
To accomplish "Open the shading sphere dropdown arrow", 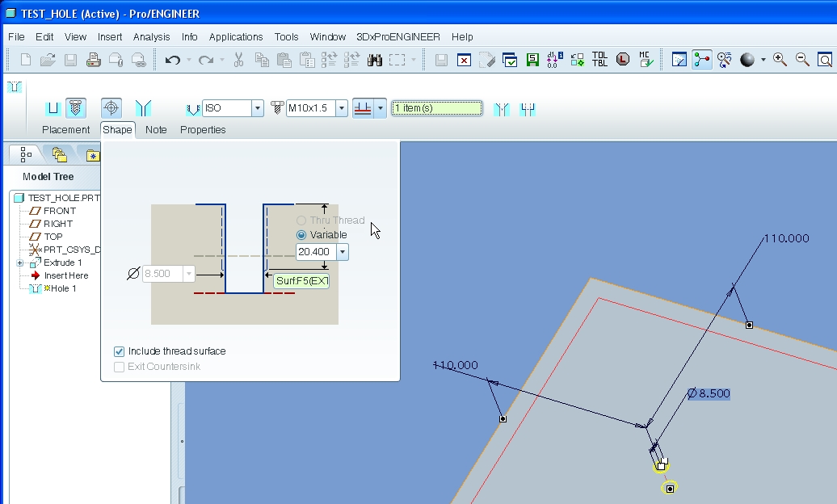I will pos(763,59).
